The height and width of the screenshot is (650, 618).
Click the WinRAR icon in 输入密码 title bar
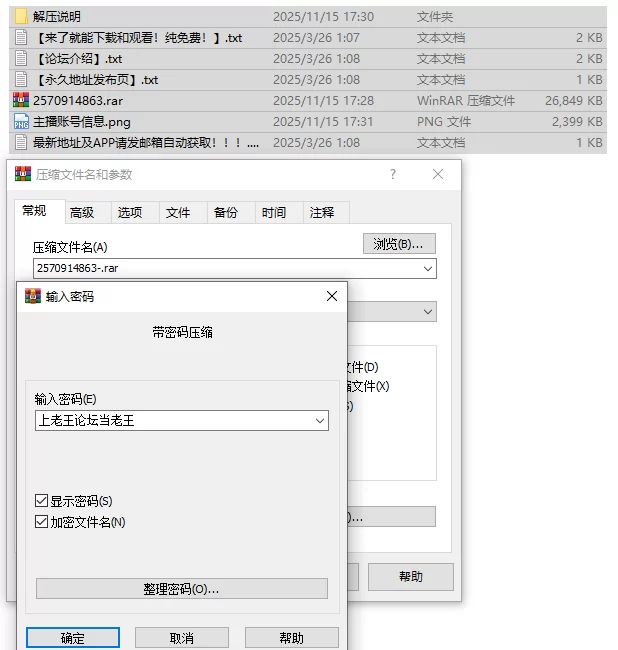(x=33, y=296)
